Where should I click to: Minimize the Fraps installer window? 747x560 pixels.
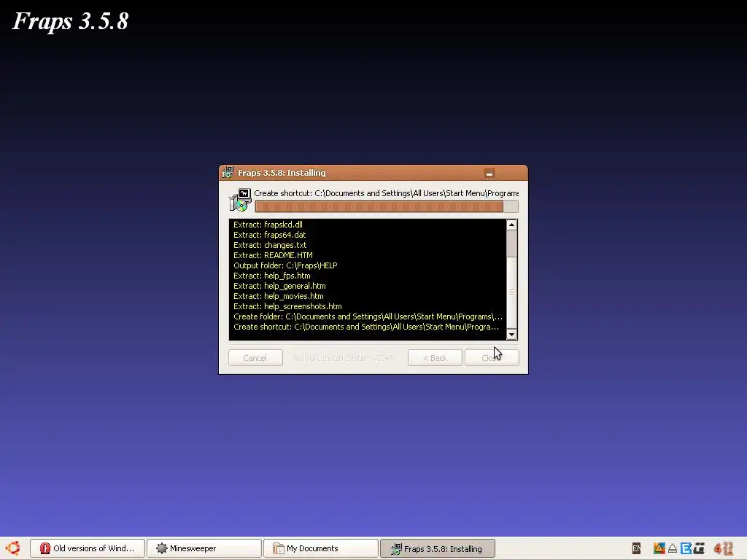pos(489,174)
